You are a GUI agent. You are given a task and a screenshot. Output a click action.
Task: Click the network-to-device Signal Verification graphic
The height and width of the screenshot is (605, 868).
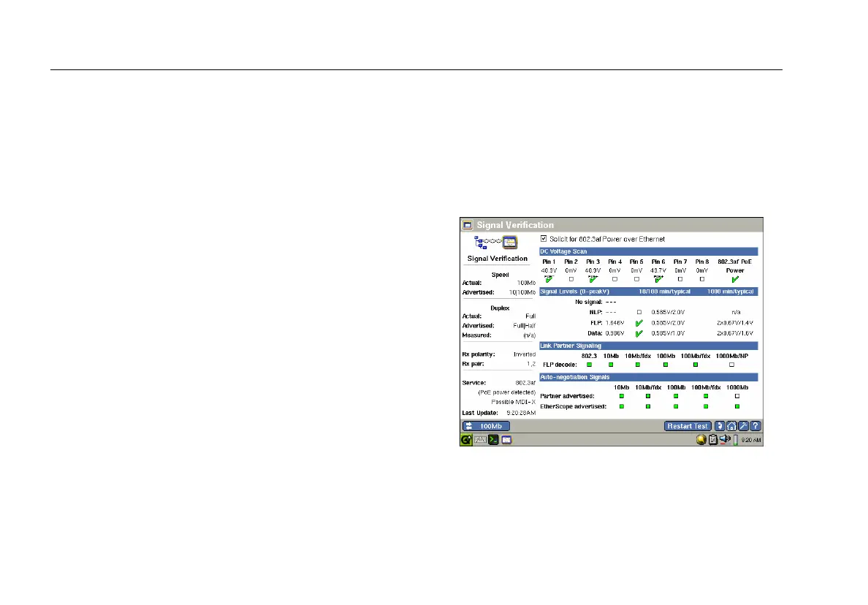496,243
